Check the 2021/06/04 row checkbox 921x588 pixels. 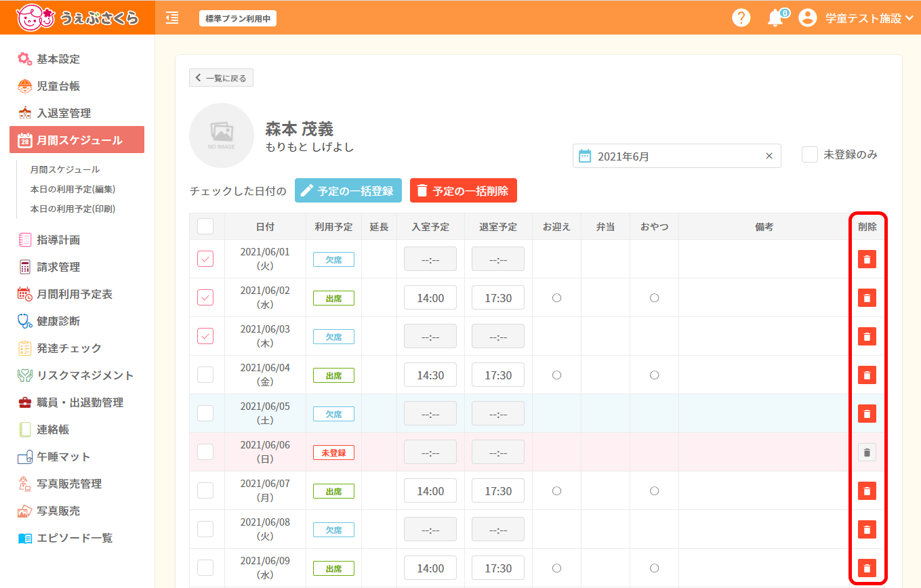205,375
